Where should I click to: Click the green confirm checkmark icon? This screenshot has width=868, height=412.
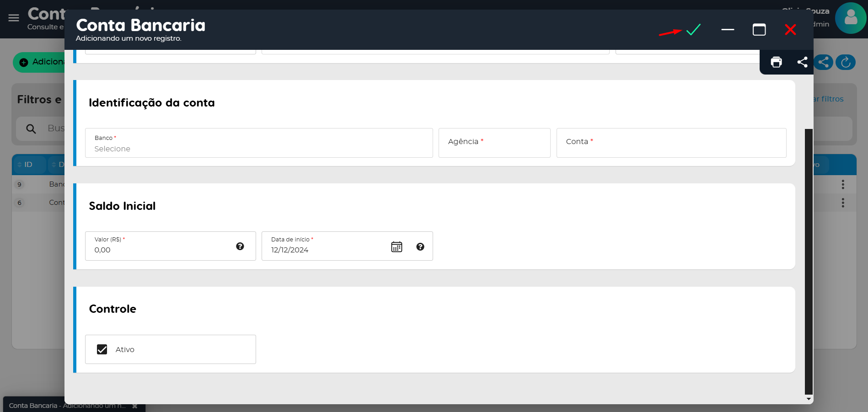(693, 30)
